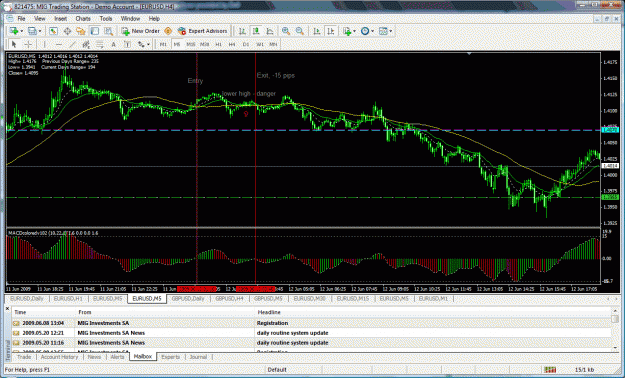This screenshot has width=625, height=378.
Task: Open the Experts terminal tab
Action: pyautogui.click(x=171, y=357)
